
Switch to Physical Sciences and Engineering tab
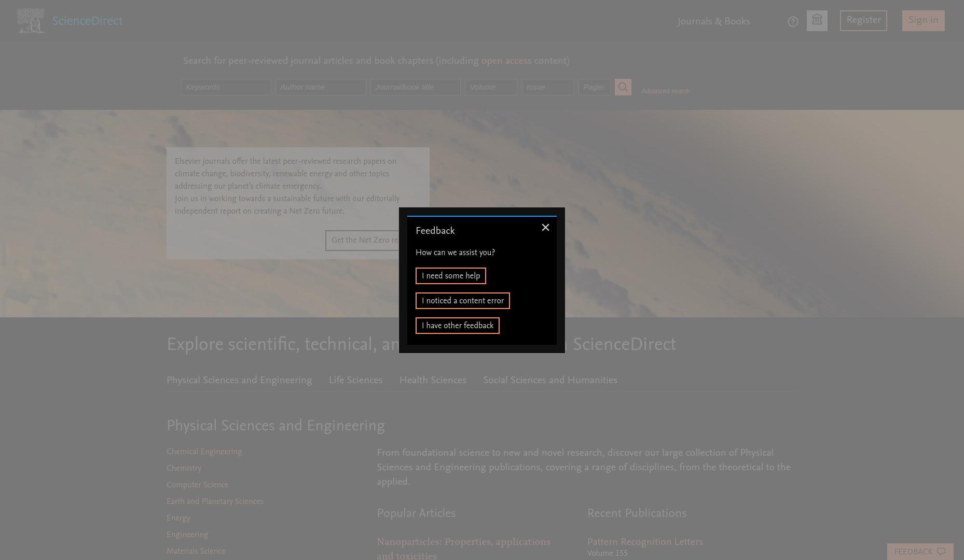pos(239,381)
